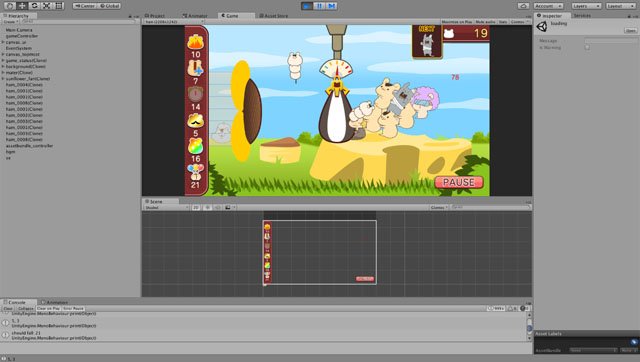Click the Unity logo icon in Inspector
Screen dimensions: 640x362
click(542, 27)
